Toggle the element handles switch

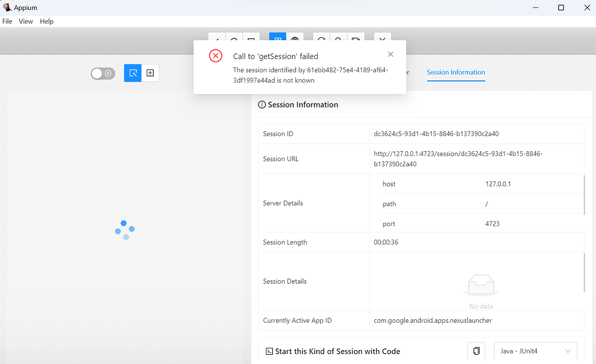point(103,73)
